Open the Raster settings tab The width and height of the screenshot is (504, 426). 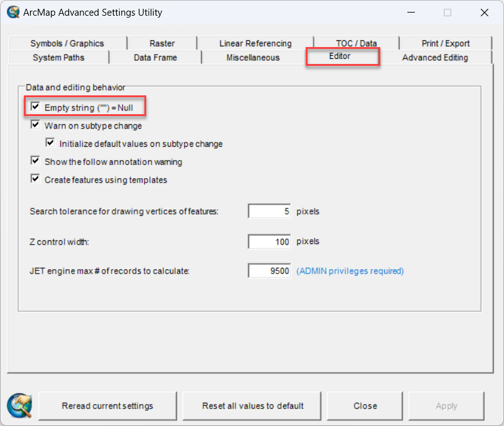pos(161,43)
